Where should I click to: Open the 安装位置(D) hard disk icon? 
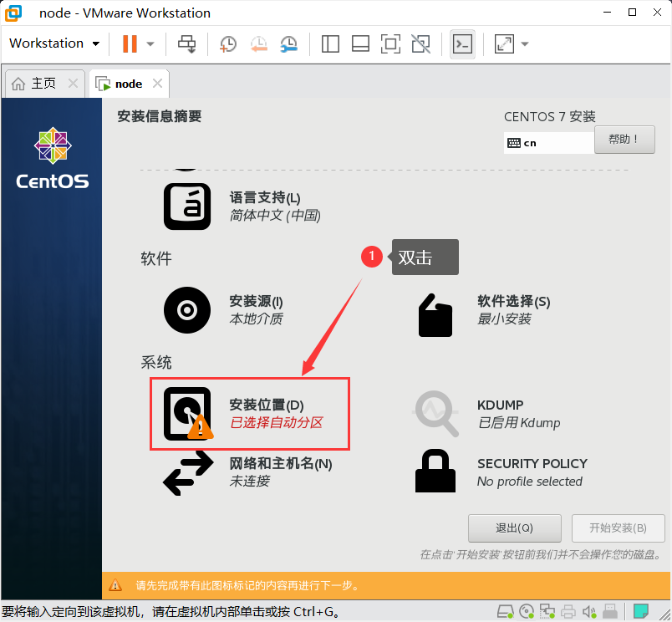[187, 414]
